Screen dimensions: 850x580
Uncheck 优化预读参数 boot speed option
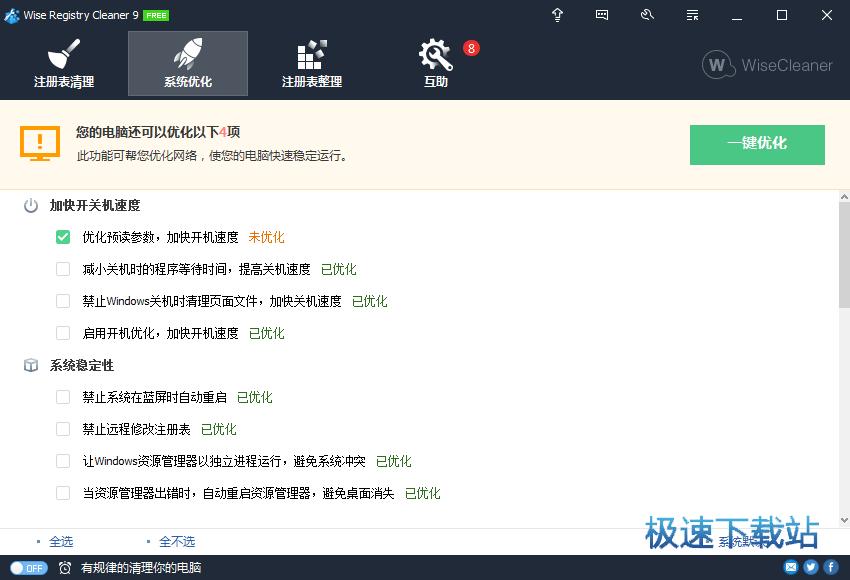coord(63,237)
